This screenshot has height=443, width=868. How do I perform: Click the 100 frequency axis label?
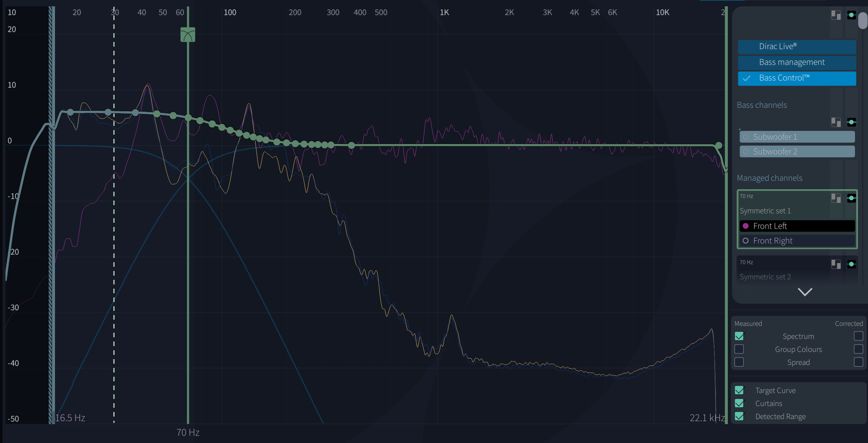[230, 12]
